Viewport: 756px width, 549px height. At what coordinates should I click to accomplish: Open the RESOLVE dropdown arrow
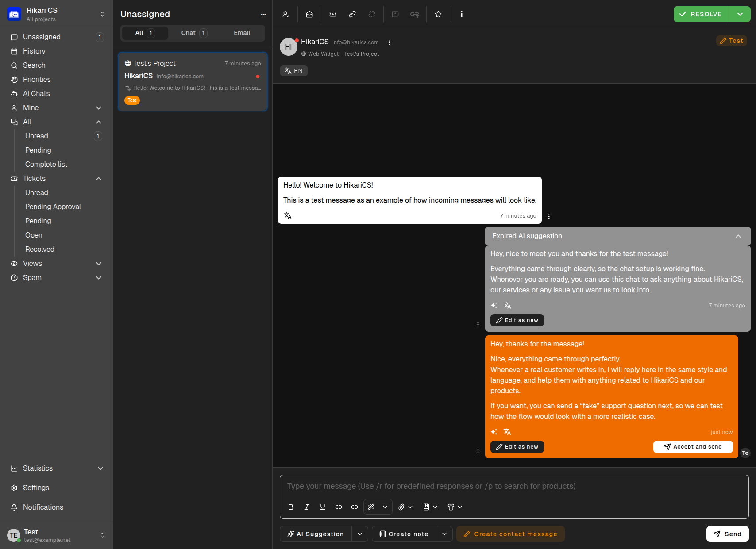(x=740, y=14)
